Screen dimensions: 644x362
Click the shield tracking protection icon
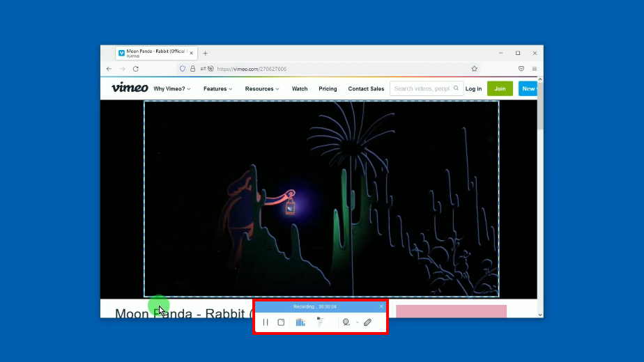(183, 69)
